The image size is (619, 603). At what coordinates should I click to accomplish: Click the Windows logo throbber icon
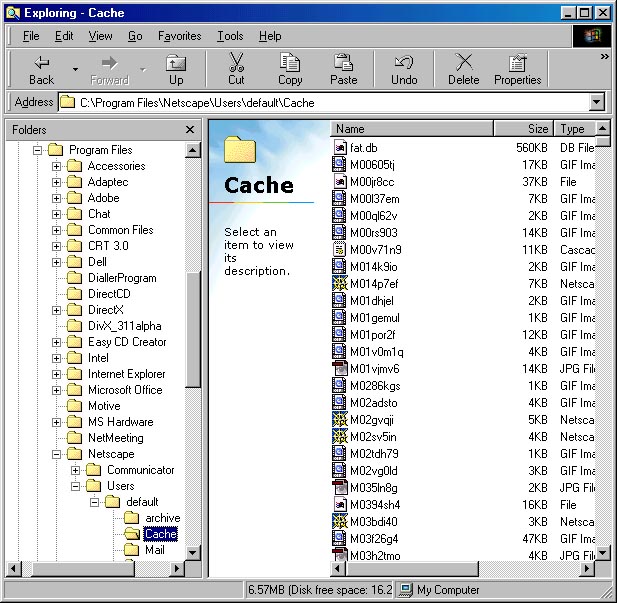coord(591,36)
